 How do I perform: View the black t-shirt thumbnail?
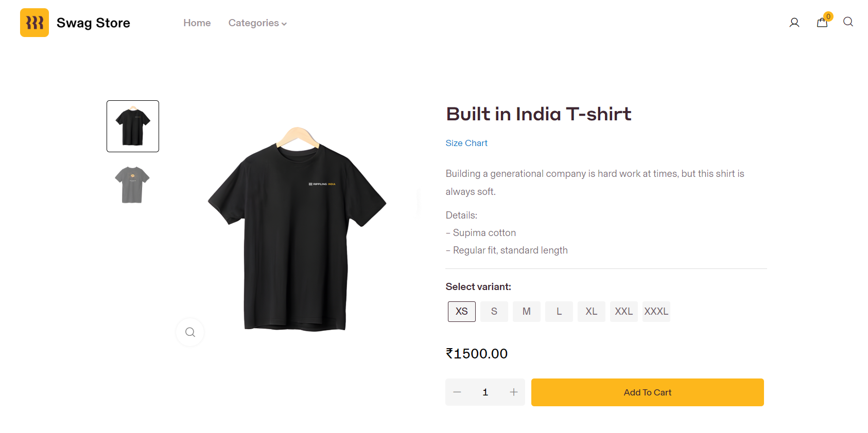tap(133, 127)
